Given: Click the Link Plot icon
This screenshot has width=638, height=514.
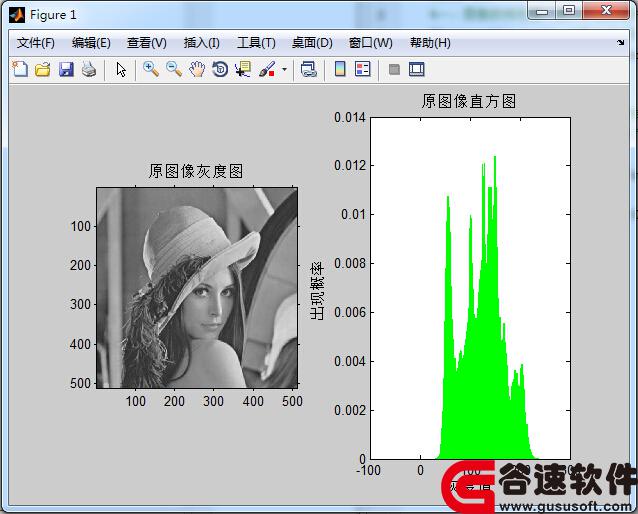Looking at the screenshot, I should (x=308, y=69).
